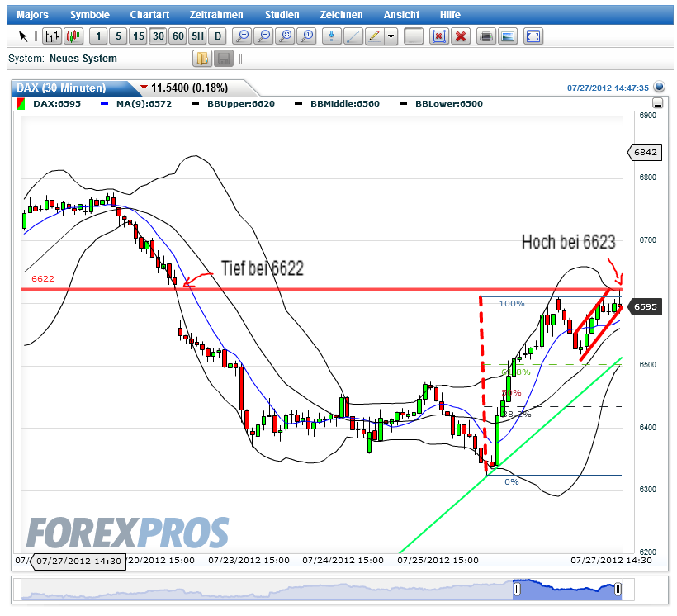Open the Zeitrahmen menu

tap(216, 15)
